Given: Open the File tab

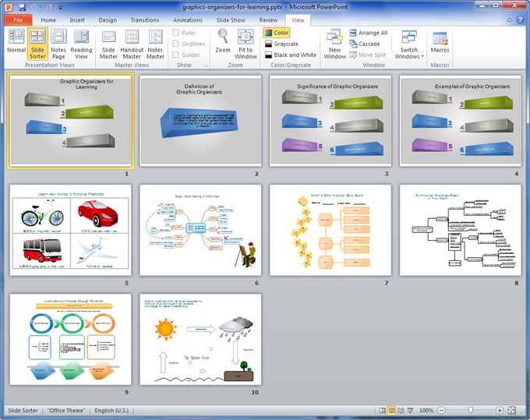Looking at the screenshot, I should click(18, 20).
